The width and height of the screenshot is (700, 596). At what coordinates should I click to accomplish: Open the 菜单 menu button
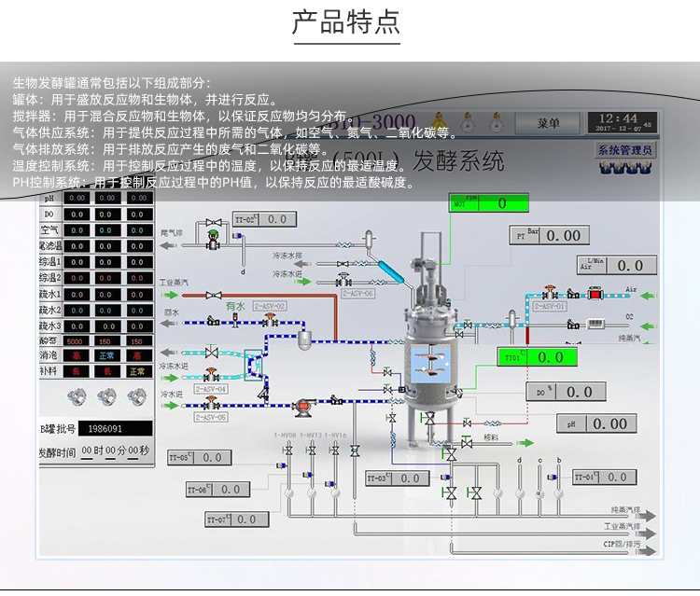[x=548, y=123]
